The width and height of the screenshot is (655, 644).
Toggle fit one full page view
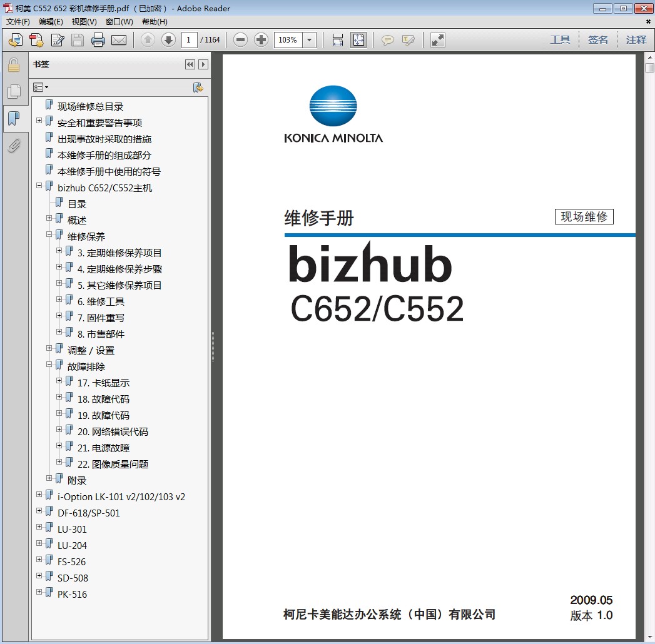[x=358, y=41]
